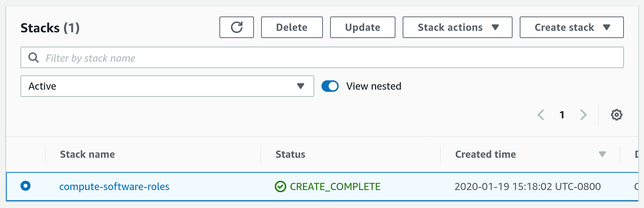Viewport: 644px width, 208px height.
Task: Sort by the Status column header
Action: 290,154
